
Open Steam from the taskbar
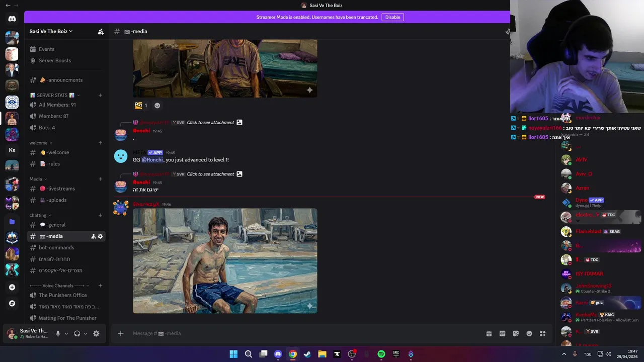coord(307,354)
